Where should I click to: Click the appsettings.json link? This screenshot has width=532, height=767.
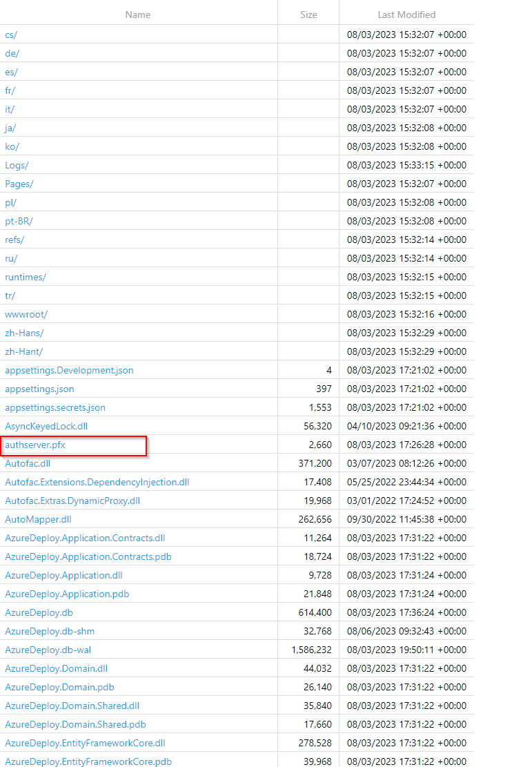tap(39, 389)
